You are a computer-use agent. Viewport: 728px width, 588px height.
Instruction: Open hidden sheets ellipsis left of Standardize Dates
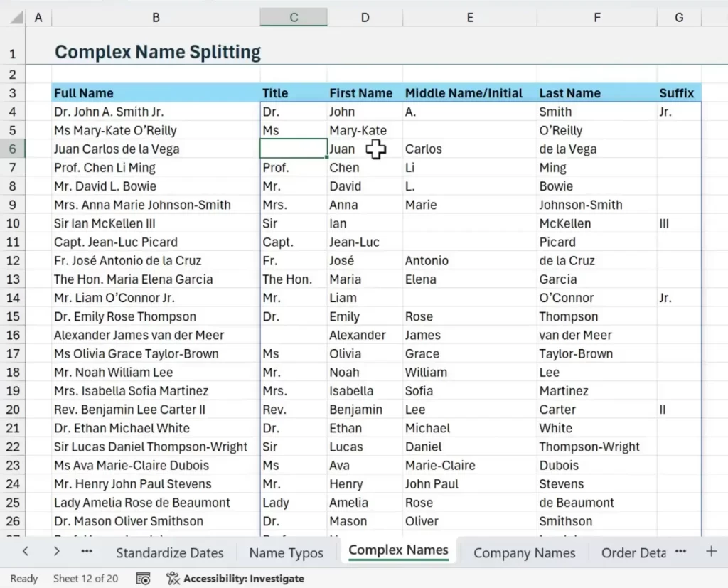87,551
